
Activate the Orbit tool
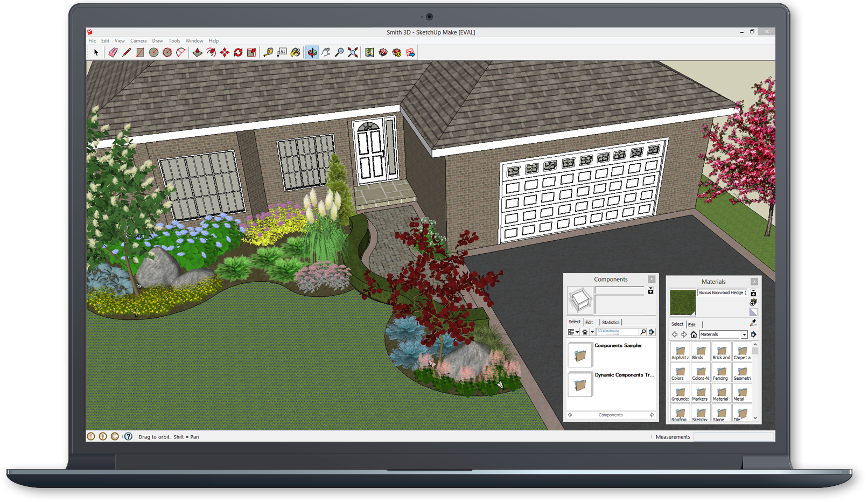312,52
